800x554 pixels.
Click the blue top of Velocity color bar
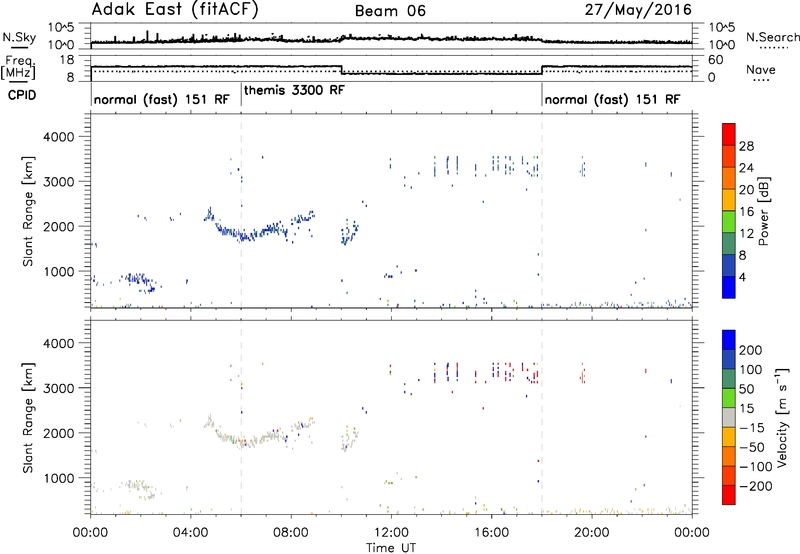[x=729, y=340]
